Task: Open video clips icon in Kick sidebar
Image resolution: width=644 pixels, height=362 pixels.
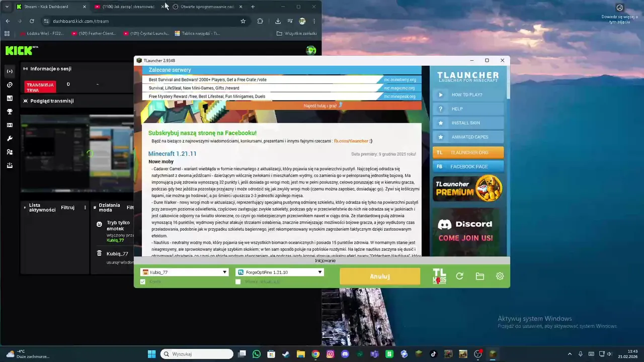Action: pyautogui.click(x=10, y=125)
